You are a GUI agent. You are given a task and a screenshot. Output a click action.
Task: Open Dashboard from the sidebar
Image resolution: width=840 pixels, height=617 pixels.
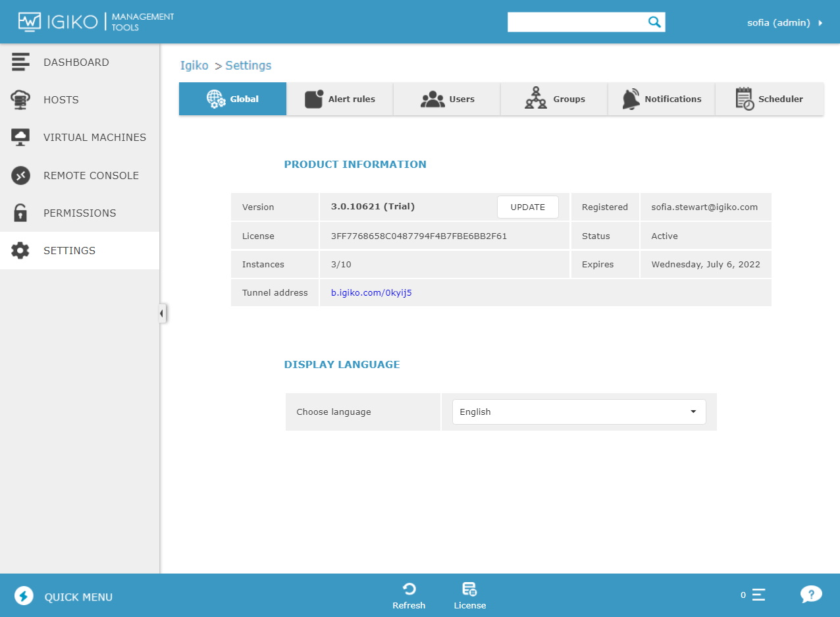(80, 62)
